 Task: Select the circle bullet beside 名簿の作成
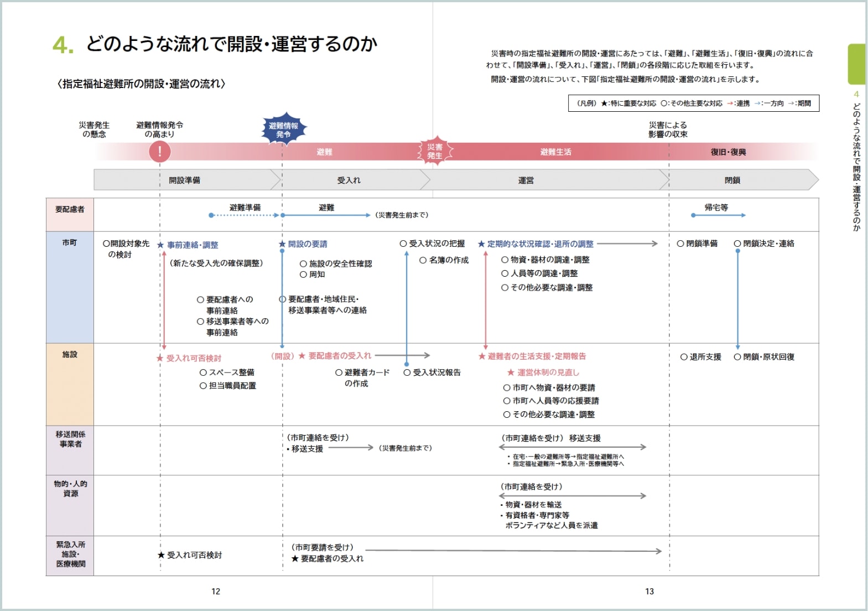click(423, 260)
